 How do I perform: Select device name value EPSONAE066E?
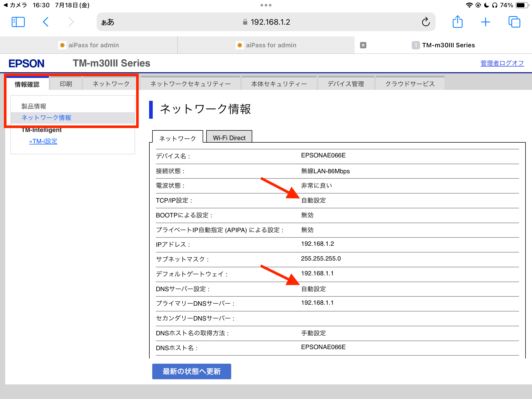323,155
